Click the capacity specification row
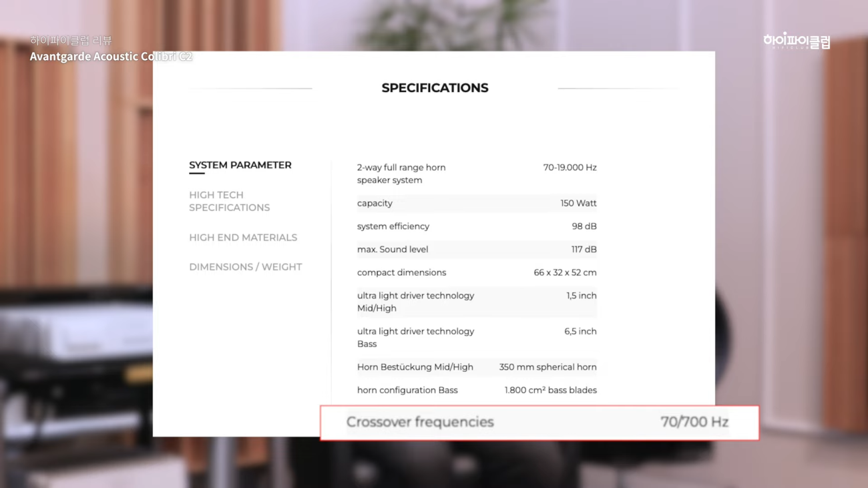 pos(476,203)
